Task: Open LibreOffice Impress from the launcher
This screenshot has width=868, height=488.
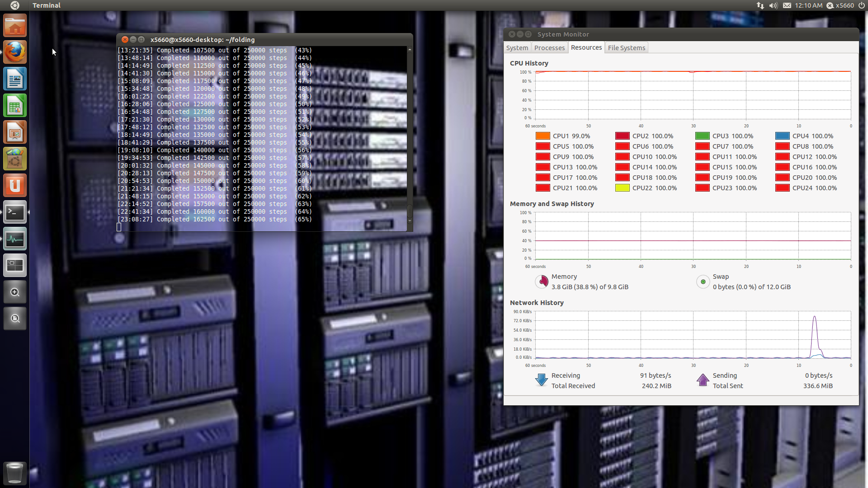Action: pyautogui.click(x=15, y=132)
